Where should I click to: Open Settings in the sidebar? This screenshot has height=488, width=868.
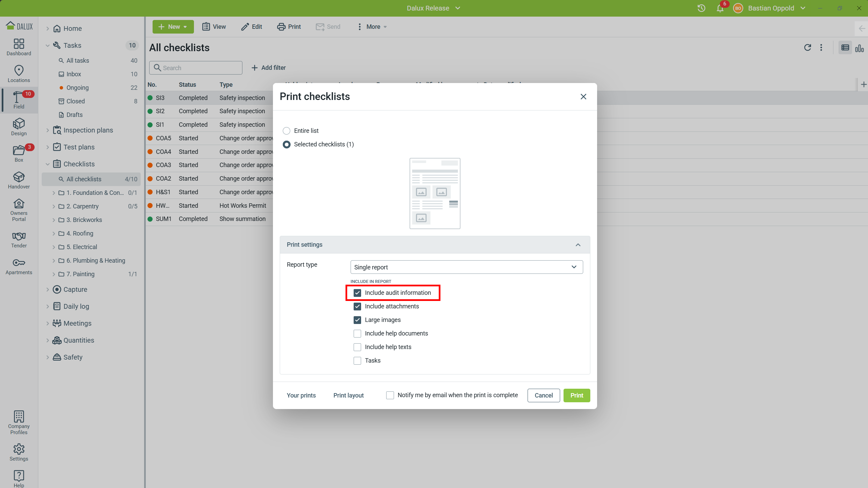(19, 452)
